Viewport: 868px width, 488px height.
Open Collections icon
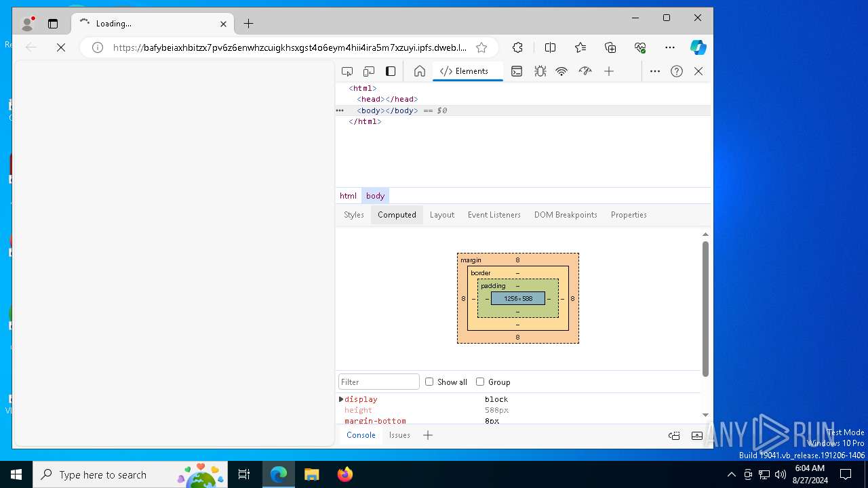point(610,47)
